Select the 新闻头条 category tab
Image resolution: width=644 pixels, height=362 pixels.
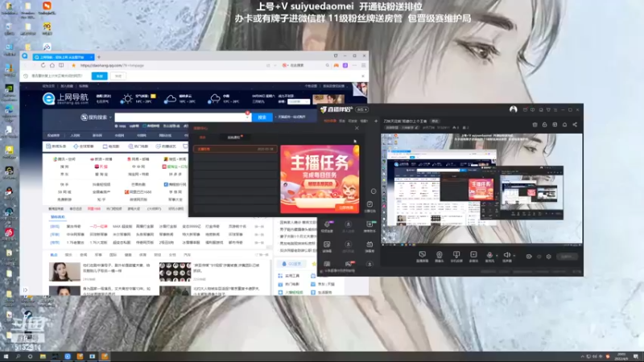click(56, 146)
